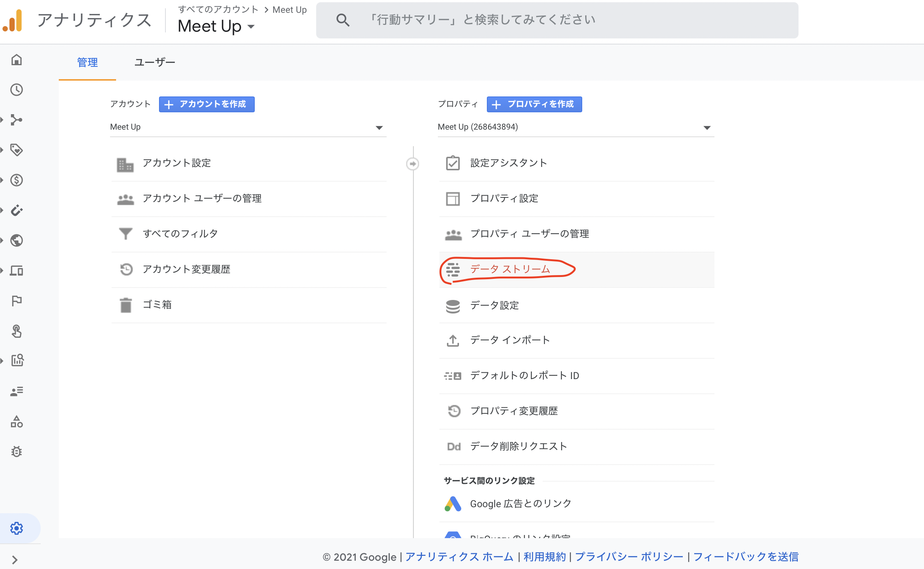Open プロパティ変更履歴
The width and height of the screenshot is (924, 569).
(x=577, y=411)
